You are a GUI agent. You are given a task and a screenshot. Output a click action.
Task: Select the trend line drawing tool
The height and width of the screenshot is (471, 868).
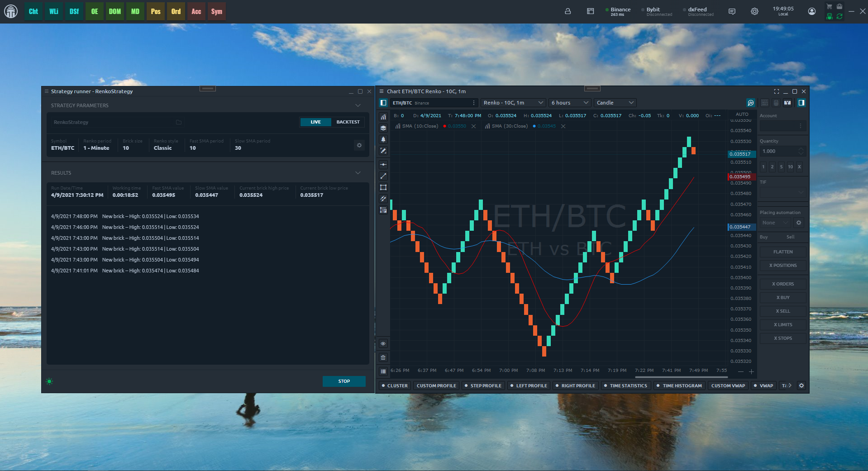383,176
